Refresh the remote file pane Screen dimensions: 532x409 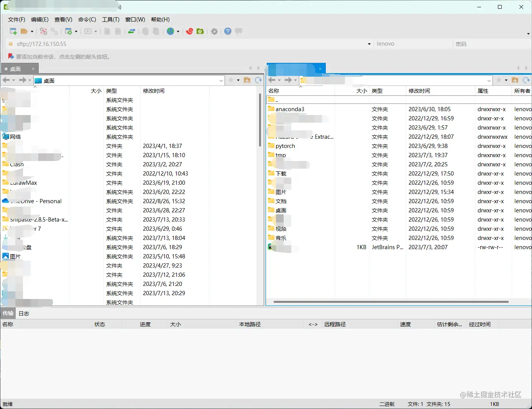[526, 80]
